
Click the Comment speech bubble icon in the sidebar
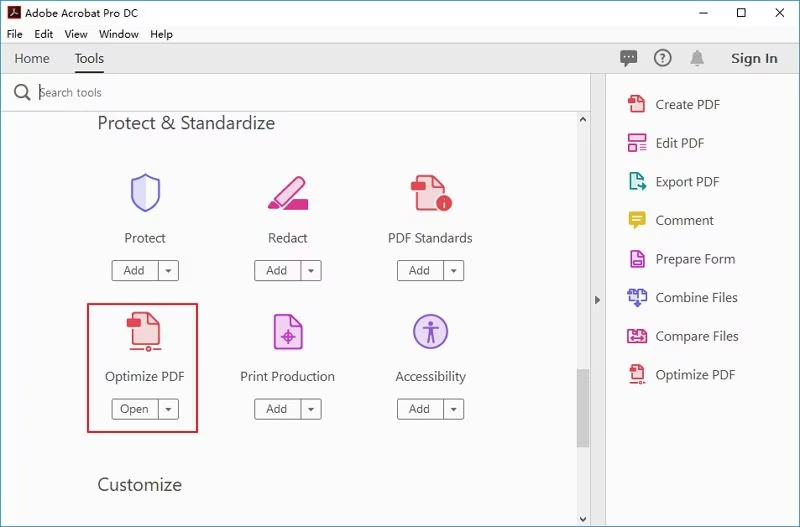pos(637,220)
